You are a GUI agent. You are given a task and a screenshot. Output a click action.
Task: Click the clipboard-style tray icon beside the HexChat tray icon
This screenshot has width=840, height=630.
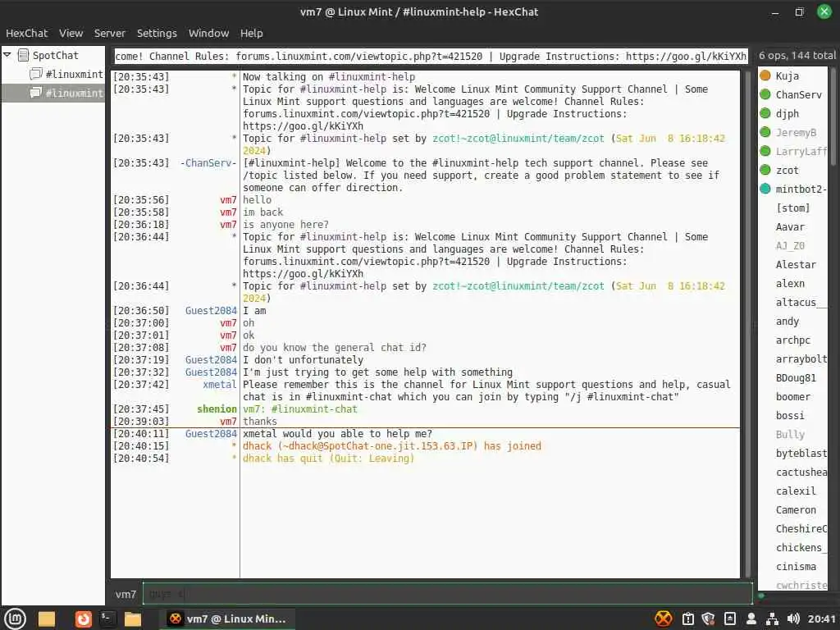click(x=688, y=619)
